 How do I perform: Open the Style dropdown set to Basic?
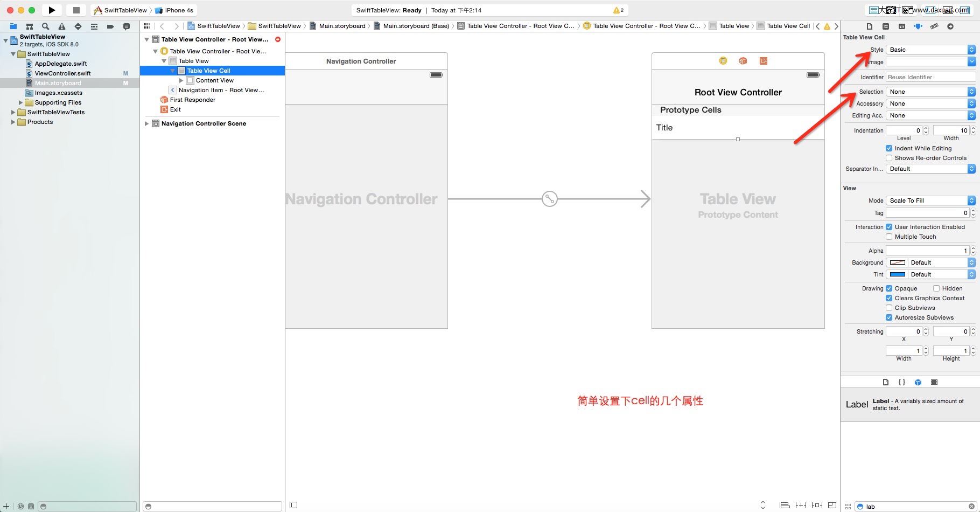(930, 50)
